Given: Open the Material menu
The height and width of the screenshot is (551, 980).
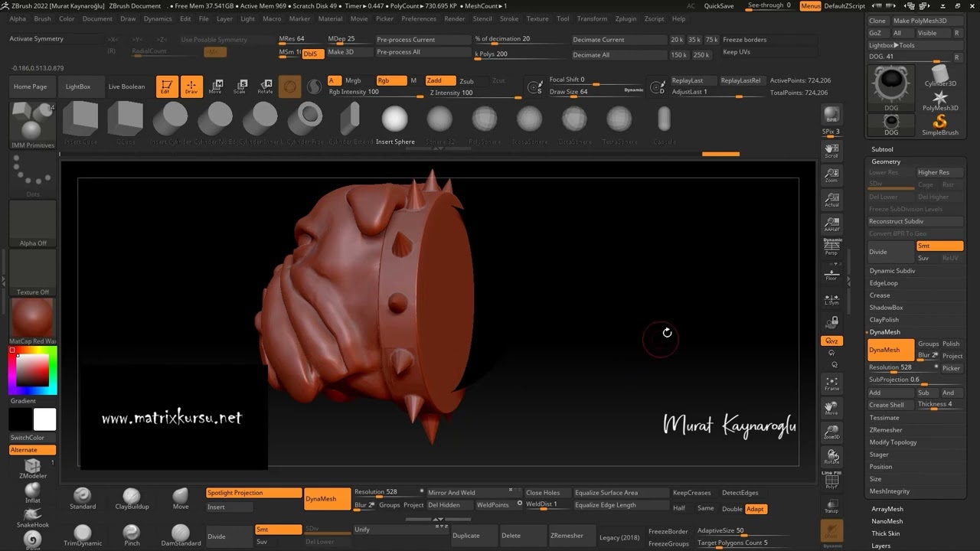Looking at the screenshot, I should pos(330,18).
